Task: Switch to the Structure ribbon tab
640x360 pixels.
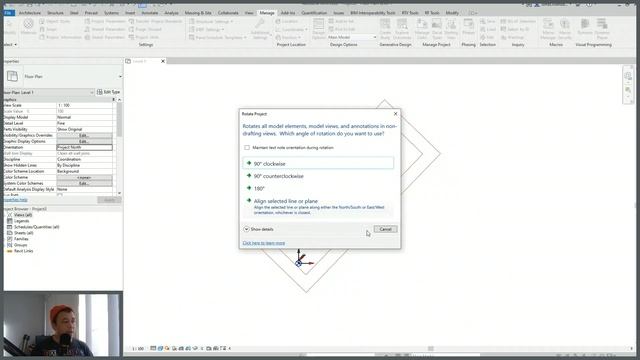Action: point(56,13)
